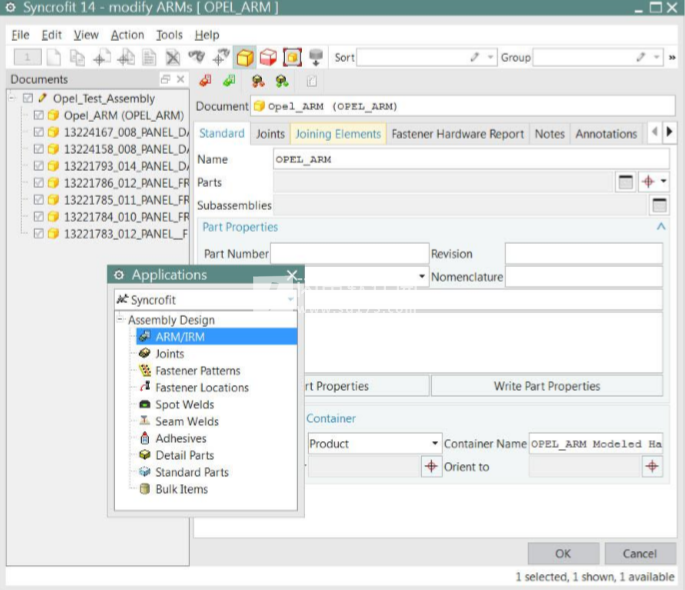Uncheck the Opel_Test_Assembly checkbox

pos(28,98)
